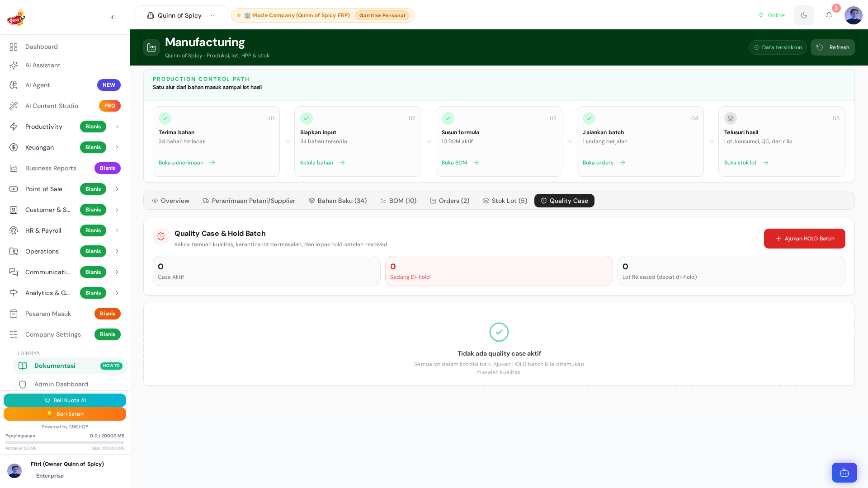Open the Kelola bahan link
Viewport: 868px width, 488px height.
pyautogui.click(x=322, y=163)
